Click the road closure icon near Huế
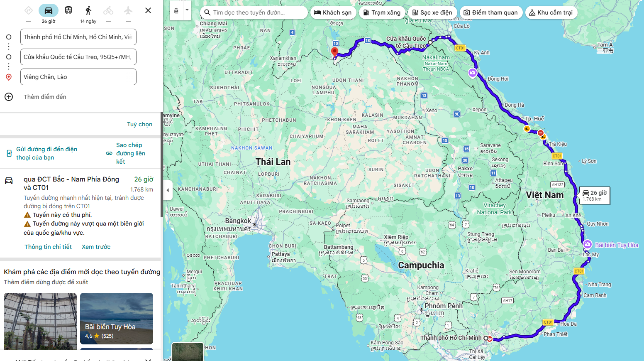Viewport: 644px width, 361px height. point(541,133)
